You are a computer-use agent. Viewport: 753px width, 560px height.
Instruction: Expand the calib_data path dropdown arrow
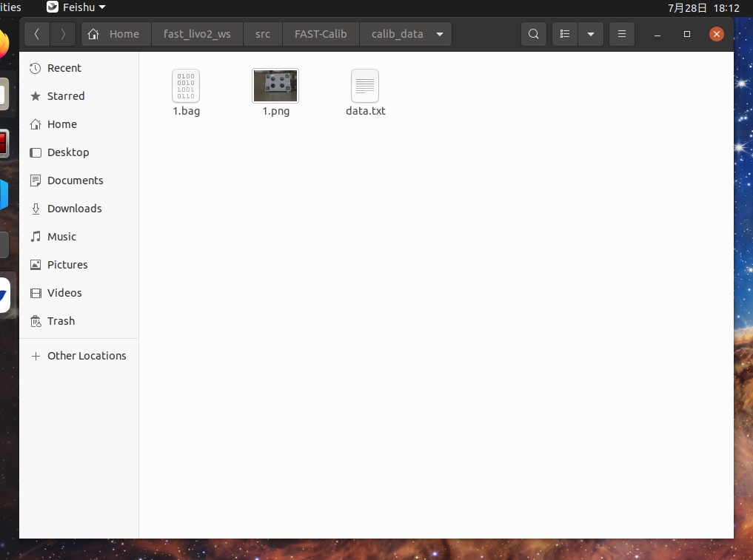pyautogui.click(x=440, y=34)
